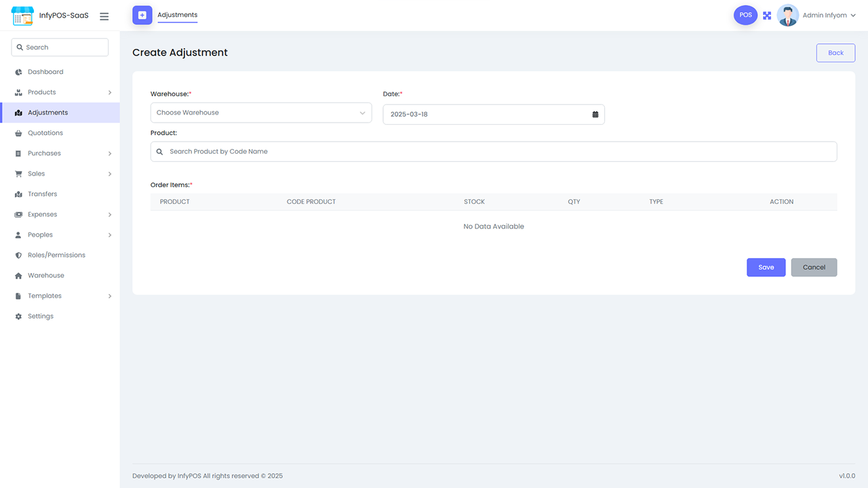Click the POS pill button

click(x=745, y=15)
